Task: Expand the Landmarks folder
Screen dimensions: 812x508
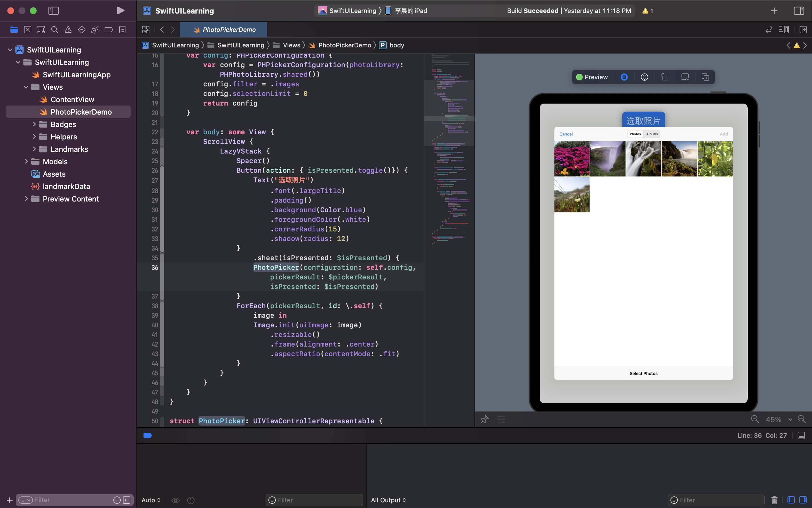Action: (34, 149)
